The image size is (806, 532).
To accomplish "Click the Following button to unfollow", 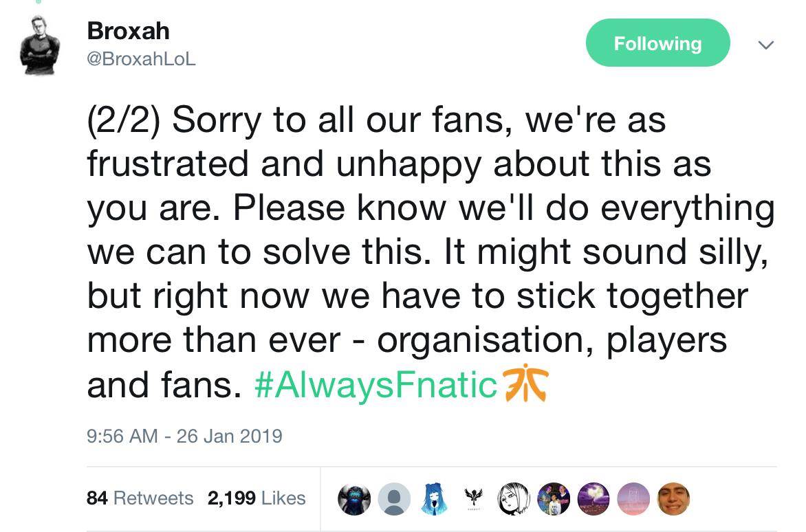I will (657, 43).
